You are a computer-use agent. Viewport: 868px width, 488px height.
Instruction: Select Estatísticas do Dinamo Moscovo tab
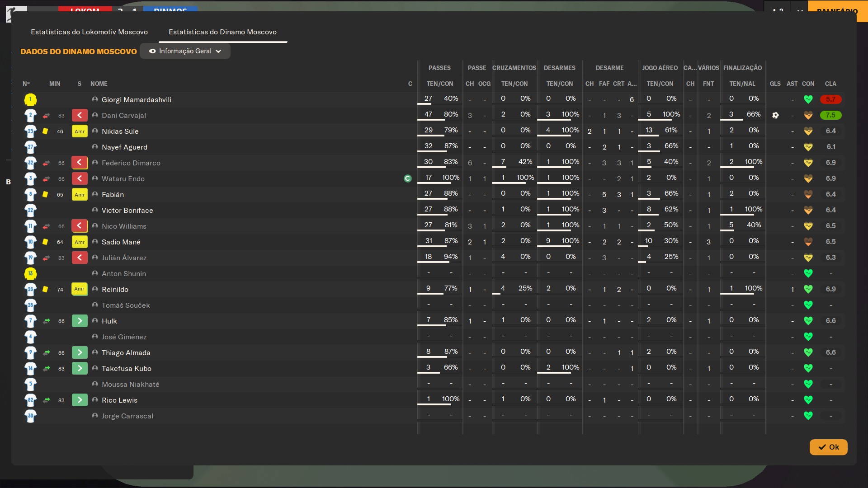(222, 32)
